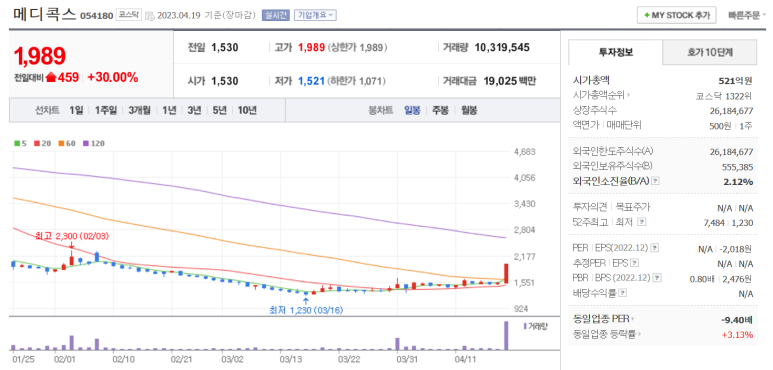This screenshot has height=370, width=773.
Task: Click the help icon beside 추정PER EPS
Action: click(x=634, y=264)
